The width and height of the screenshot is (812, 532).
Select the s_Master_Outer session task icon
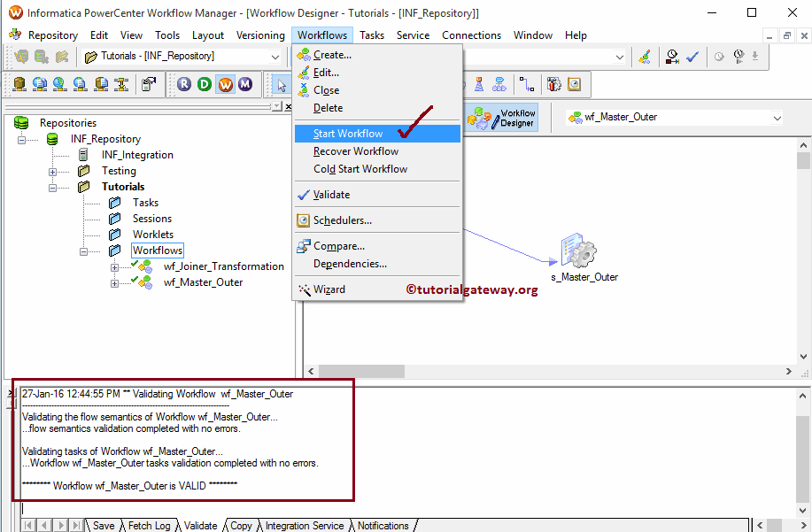pos(578,251)
